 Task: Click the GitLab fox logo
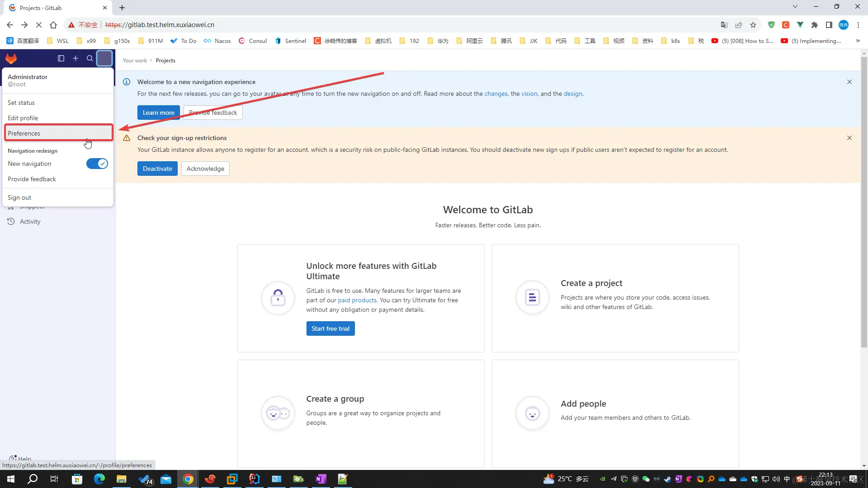(x=11, y=58)
